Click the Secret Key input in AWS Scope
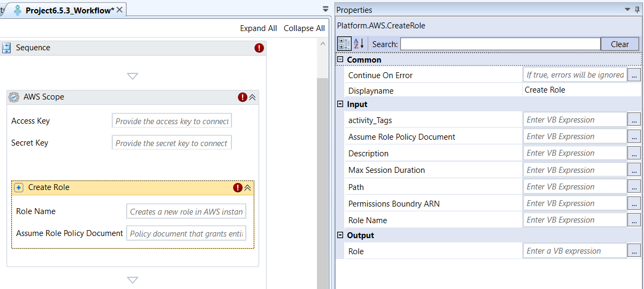This screenshot has width=644, height=289. click(x=172, y=143)
